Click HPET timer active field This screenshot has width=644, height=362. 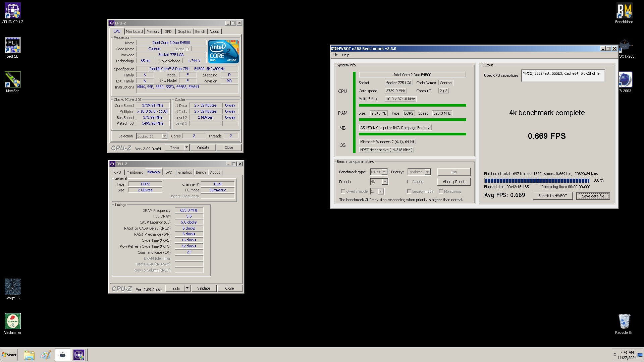tap(386, 150)
